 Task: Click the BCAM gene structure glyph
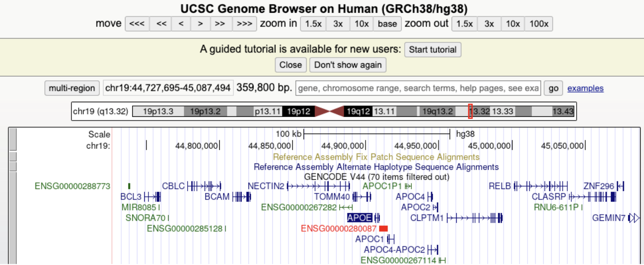(x=242, y=197)
